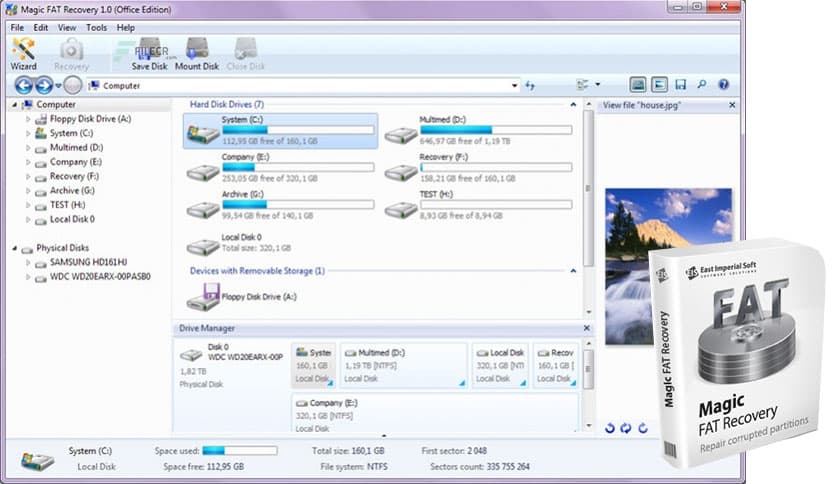Click the floppy save icon near search
Viewport: 836px width, 484px height.
[681, 85]
